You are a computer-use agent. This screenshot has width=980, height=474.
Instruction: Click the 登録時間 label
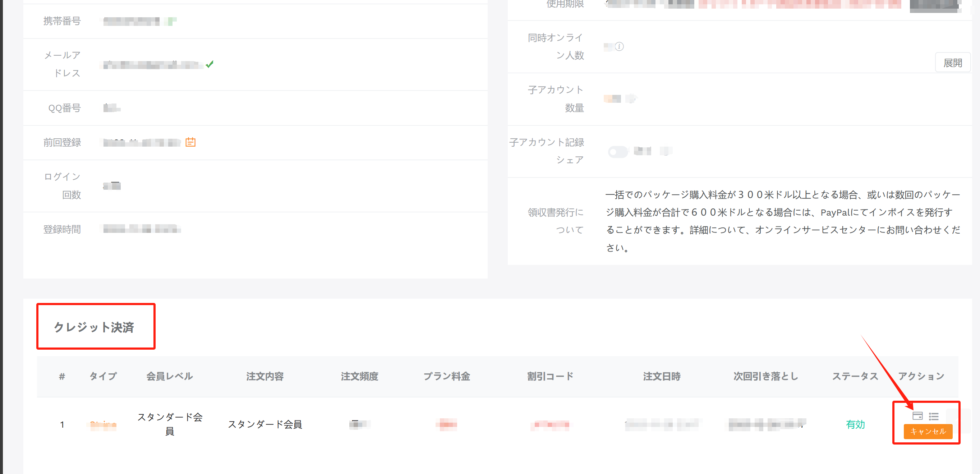(62, 229)
